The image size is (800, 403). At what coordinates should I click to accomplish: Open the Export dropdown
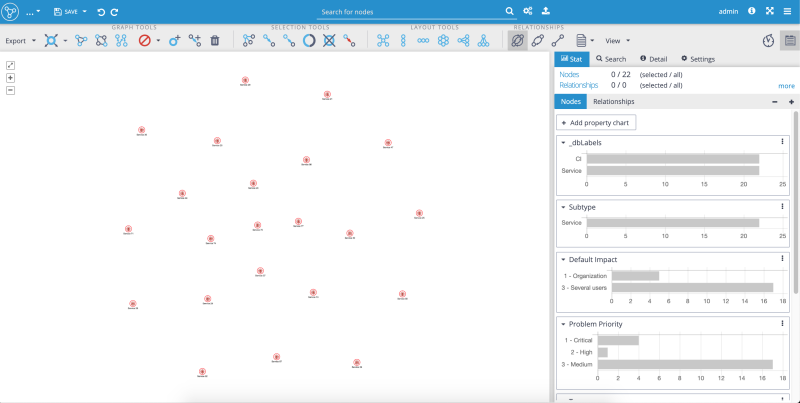(20, 41)
